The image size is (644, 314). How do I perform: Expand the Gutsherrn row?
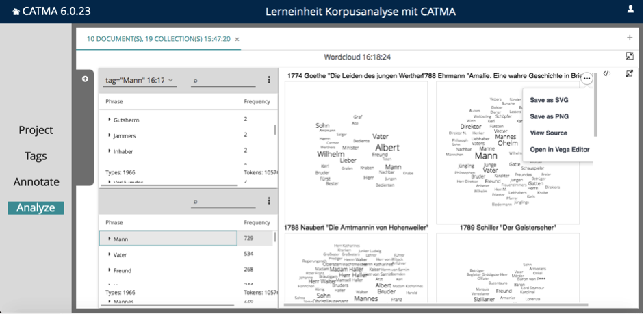tap(110, 120)
